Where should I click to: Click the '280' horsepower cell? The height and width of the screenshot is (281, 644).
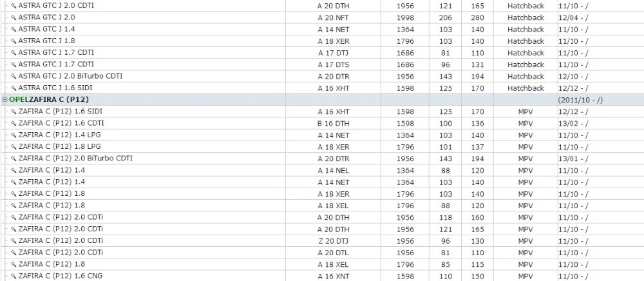click(x=477, y=17)
